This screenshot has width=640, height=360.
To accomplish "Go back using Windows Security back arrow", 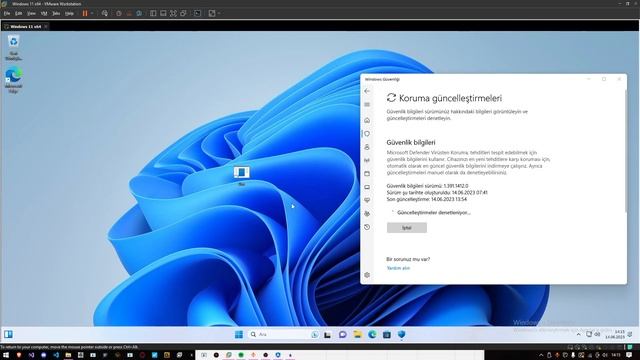I will 367,91.
